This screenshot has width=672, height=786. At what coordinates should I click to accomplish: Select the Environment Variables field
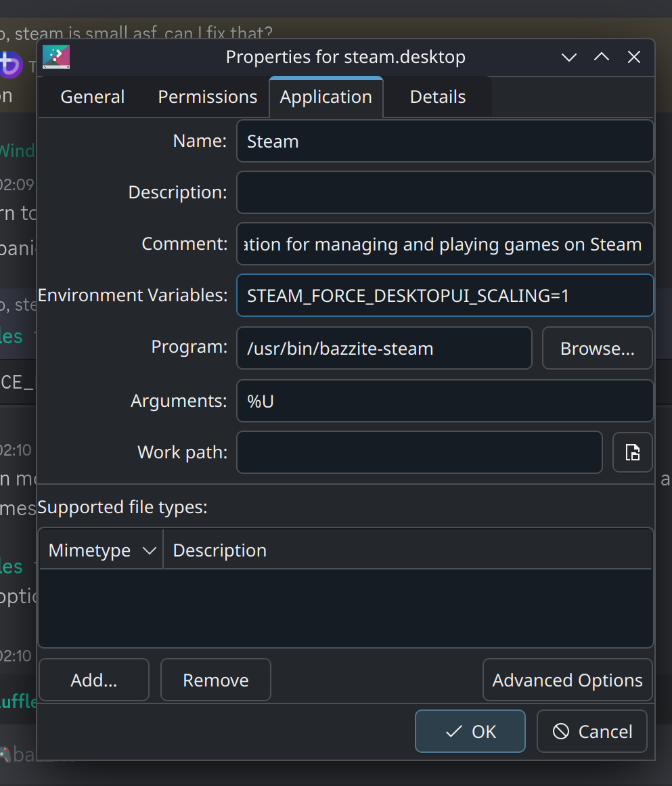coord(445,295)
